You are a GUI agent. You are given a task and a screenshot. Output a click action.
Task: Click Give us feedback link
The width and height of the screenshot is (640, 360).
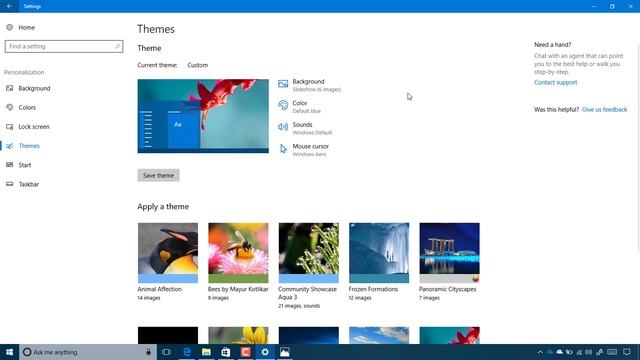tap(604, 109)
